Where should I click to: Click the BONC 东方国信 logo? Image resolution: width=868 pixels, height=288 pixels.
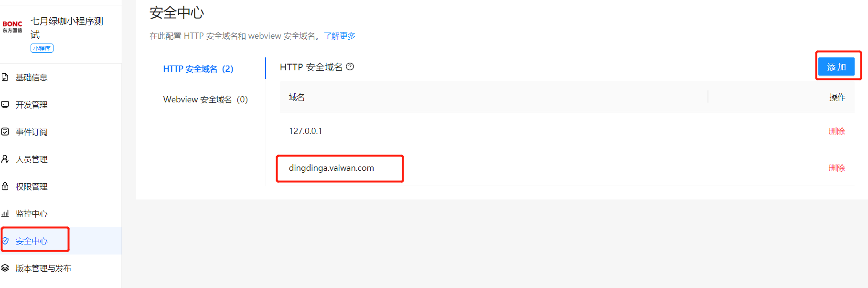coord(12,27)
